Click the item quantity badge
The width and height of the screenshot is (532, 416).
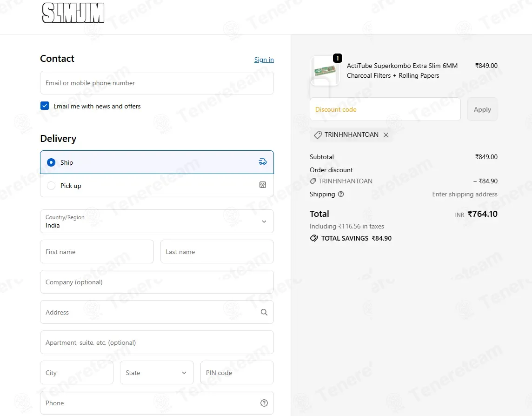338,59
